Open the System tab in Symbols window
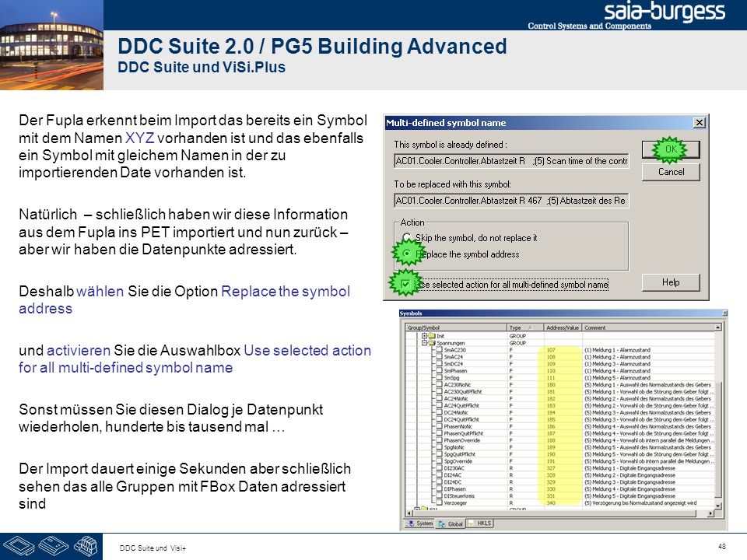This screenshot has height=560, width=747. tap(419, 523)
